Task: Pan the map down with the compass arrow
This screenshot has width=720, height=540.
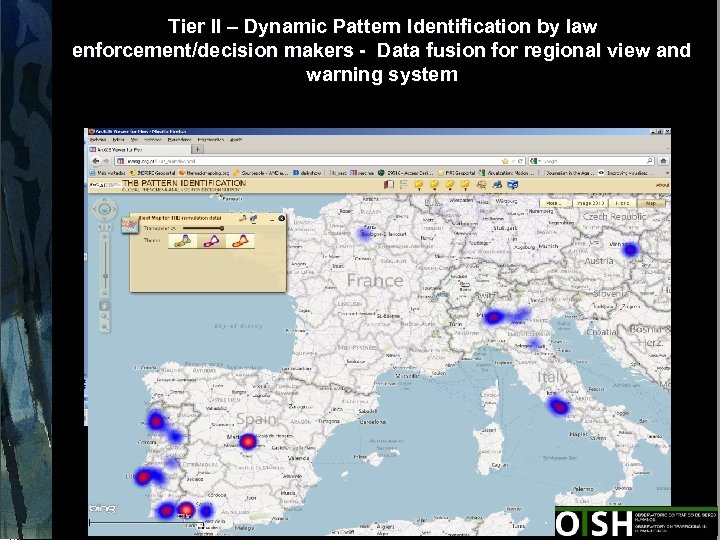Action: pyautogui.click(x=104, y=218)
